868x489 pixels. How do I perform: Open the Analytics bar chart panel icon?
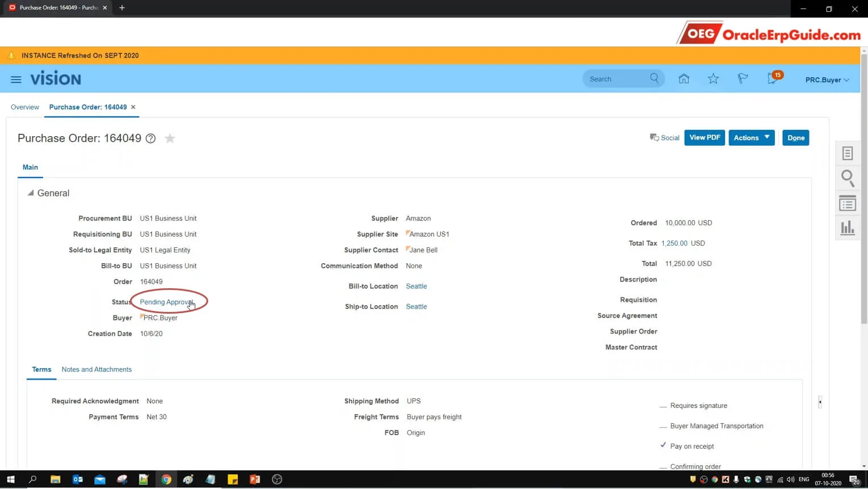click(848, 228)
